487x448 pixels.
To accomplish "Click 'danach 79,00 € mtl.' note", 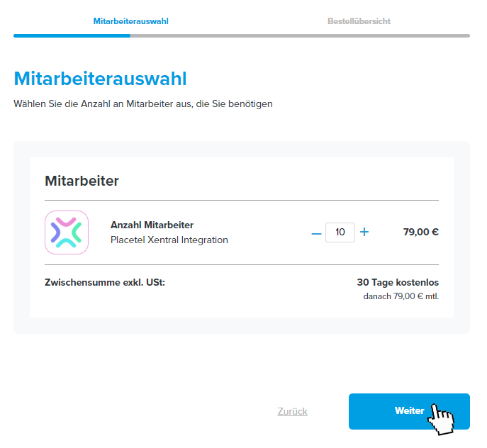I will point(401,296).
